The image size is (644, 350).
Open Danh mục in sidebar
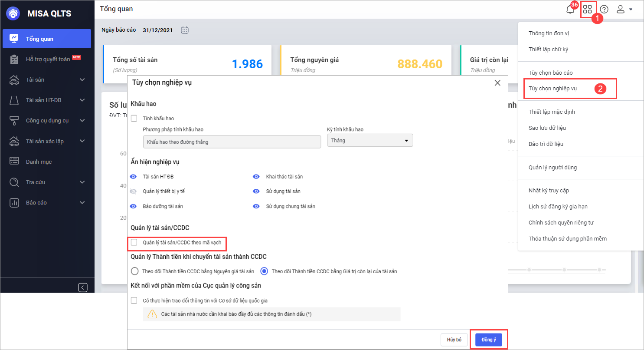point(39,162)
